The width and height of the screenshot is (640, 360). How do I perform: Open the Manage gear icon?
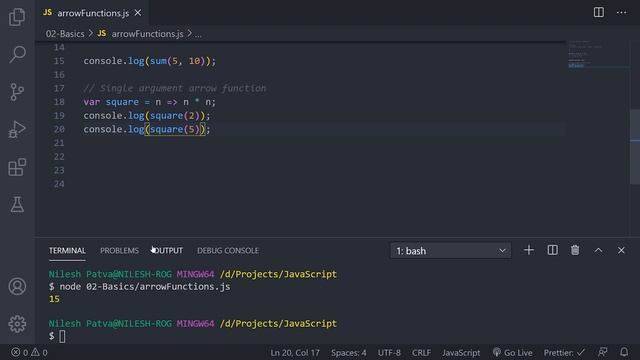17,324
